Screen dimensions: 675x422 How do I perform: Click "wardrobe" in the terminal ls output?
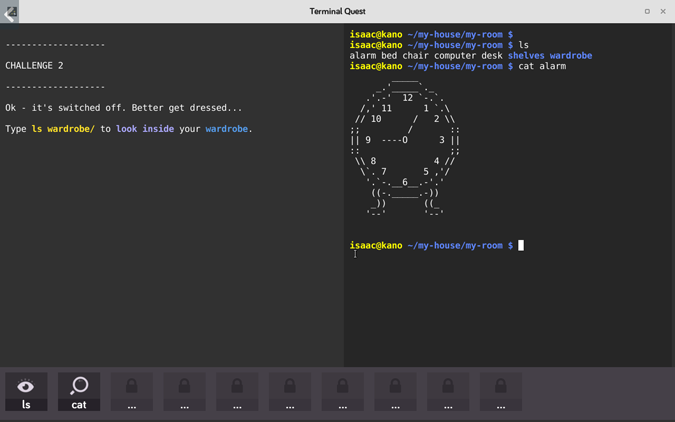(x=571, y=56)
